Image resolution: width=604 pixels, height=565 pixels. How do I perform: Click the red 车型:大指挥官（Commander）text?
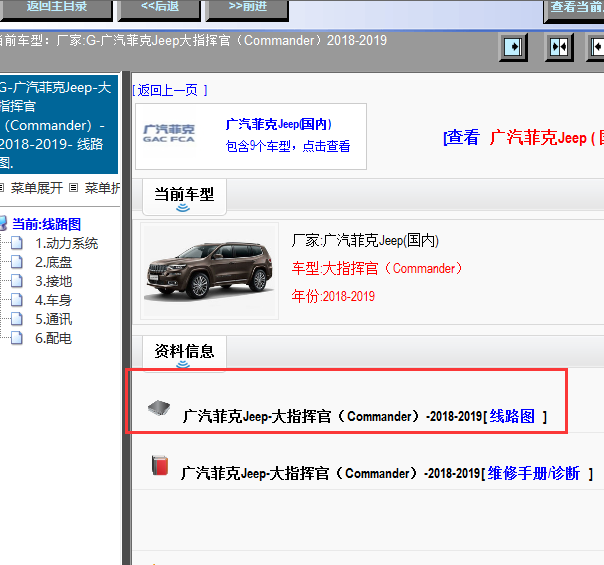coord(377,268)
